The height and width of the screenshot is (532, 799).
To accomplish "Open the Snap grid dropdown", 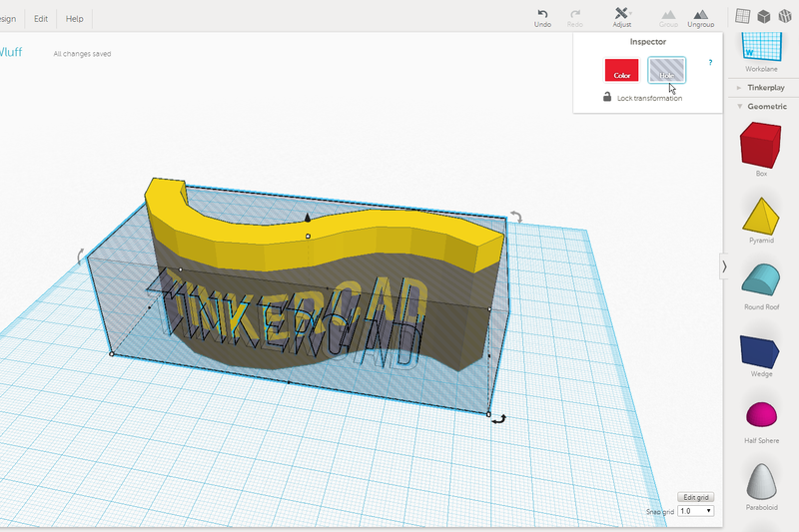I will [x=695, y=511].
